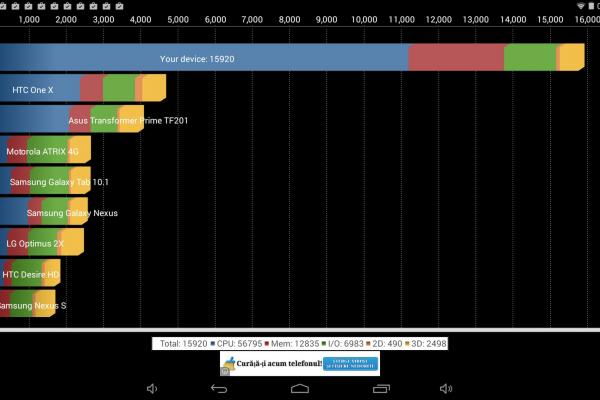Select the Asus Transformer Prime TF201 bar

coord(72,119)
